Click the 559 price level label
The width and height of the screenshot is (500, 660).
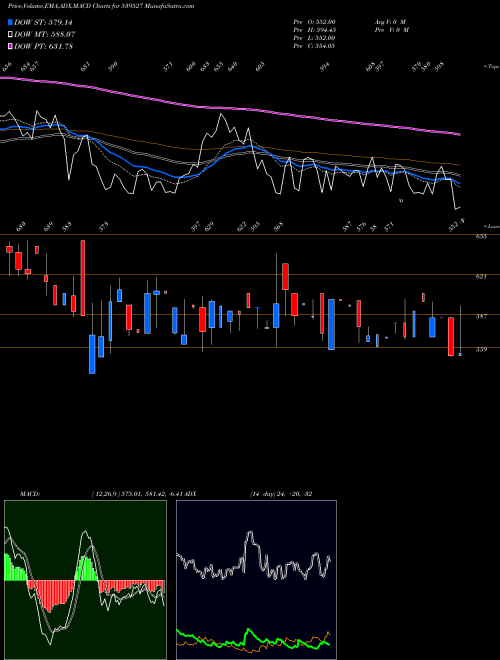tap(481, 349)
